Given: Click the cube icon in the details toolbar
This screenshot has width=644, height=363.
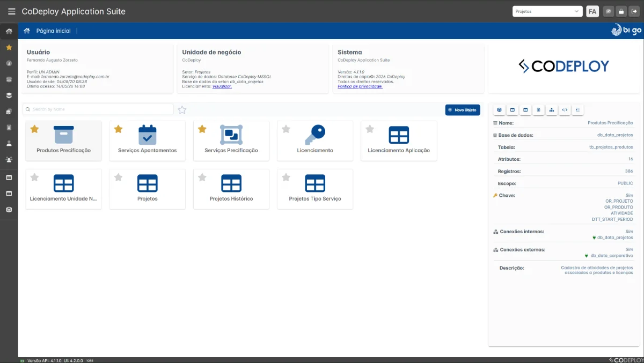Looking at the screenshot, I should point(499,110).
